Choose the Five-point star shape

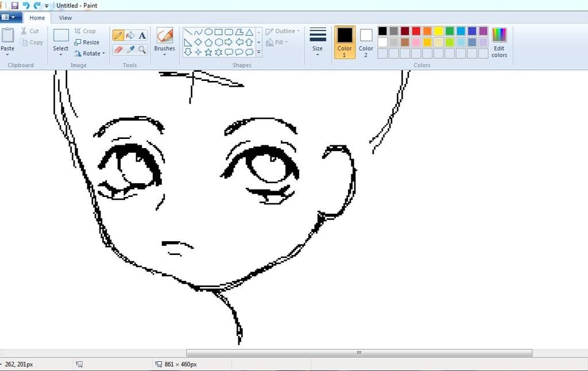pyautogui.click(x=208, y=52)
